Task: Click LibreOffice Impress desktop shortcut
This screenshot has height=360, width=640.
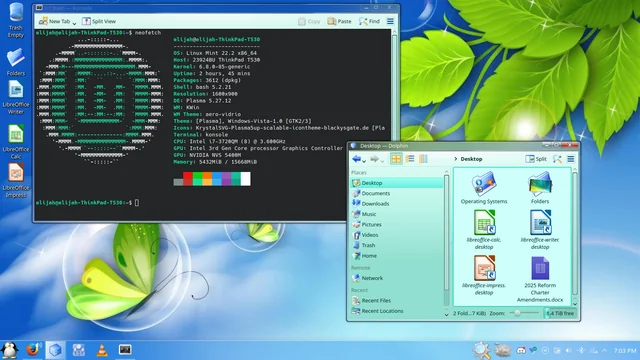Action: click(16, 180)
